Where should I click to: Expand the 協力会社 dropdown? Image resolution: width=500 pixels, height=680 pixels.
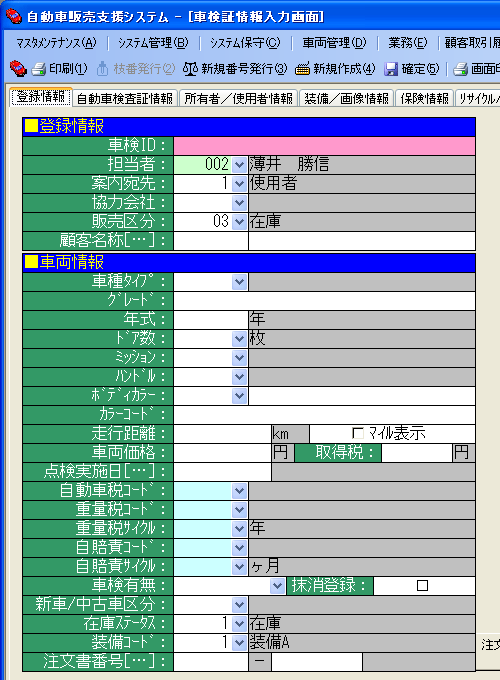point(239,203)
